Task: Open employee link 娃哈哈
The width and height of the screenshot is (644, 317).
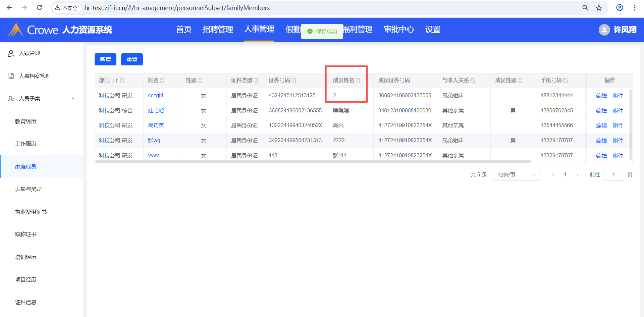Action: click(156, 110)
